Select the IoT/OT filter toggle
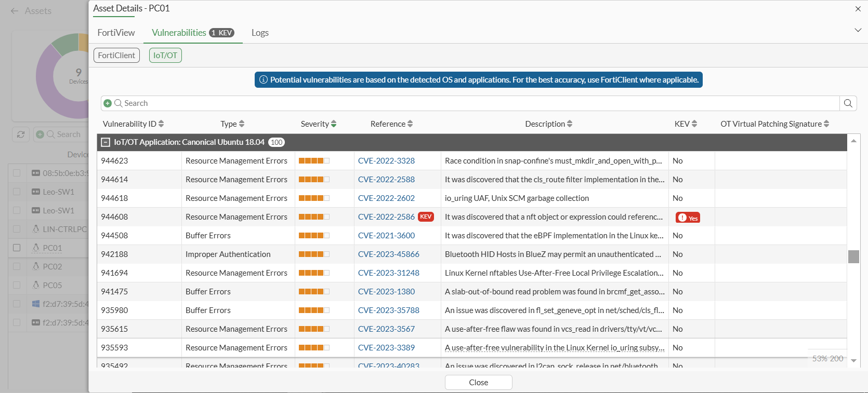 click(165, 56)
